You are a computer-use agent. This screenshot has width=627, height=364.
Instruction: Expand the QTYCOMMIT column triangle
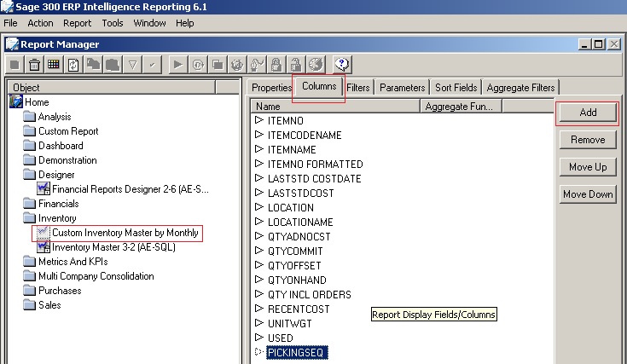coord(259,251)
